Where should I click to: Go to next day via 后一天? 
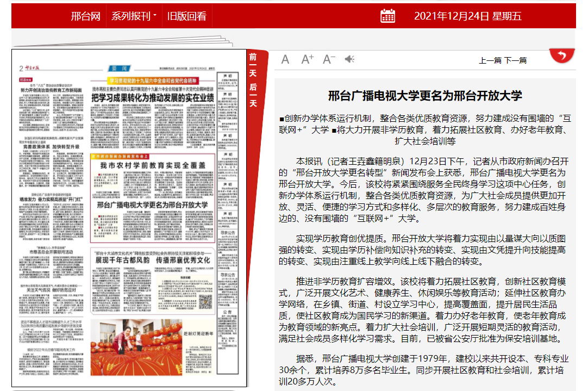click(x=253, y=95)
